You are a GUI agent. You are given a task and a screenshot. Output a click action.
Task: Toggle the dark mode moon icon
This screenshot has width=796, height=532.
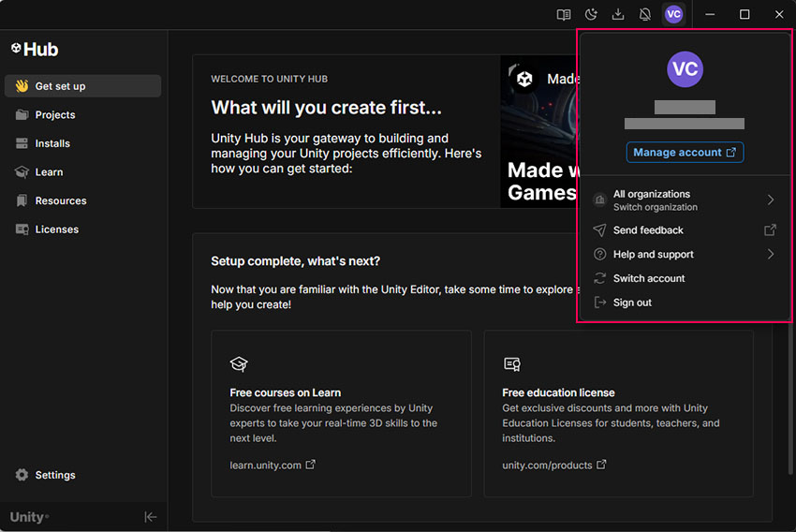coord(591,14)
